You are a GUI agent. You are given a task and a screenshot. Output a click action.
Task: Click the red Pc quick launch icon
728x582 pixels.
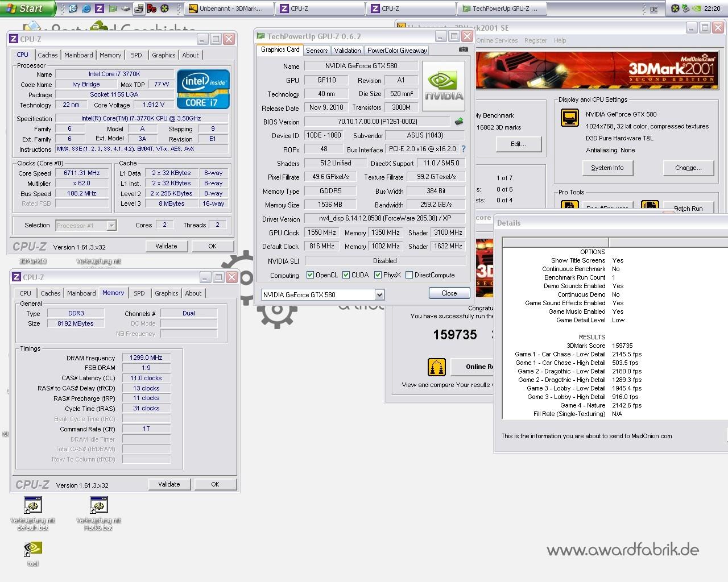pyautogui.click(x=152, y=9)
